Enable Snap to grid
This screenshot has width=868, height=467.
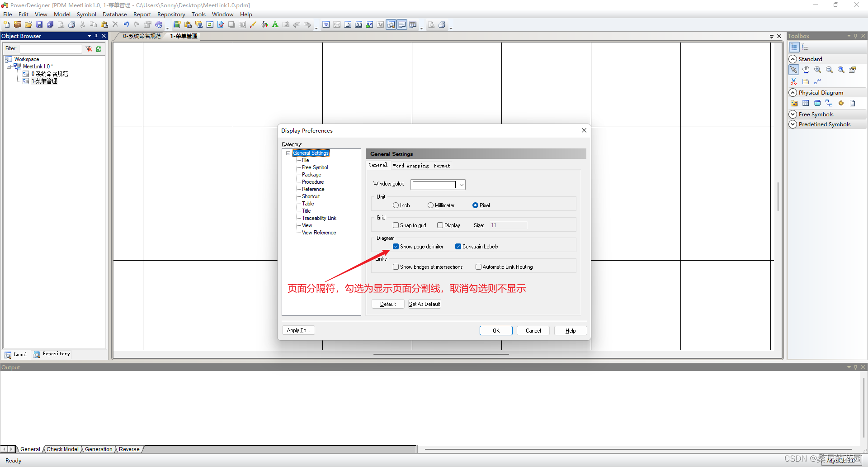396,225
